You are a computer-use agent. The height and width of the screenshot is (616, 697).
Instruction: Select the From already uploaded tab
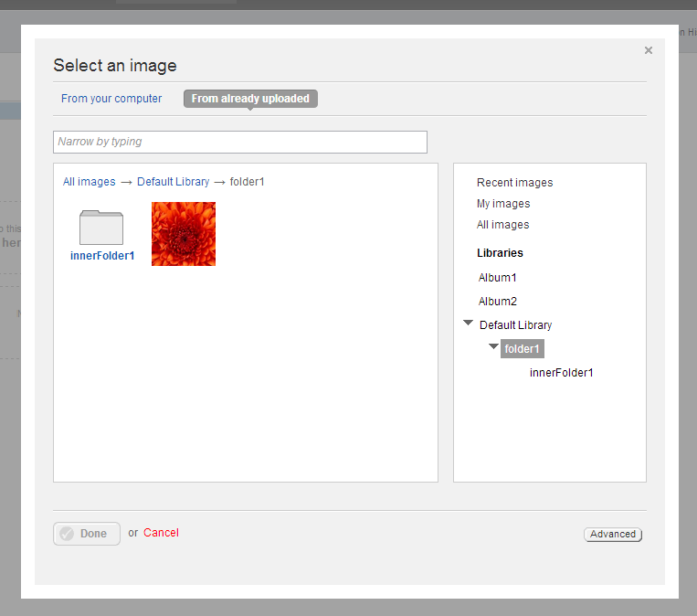(x=250, y=99)
